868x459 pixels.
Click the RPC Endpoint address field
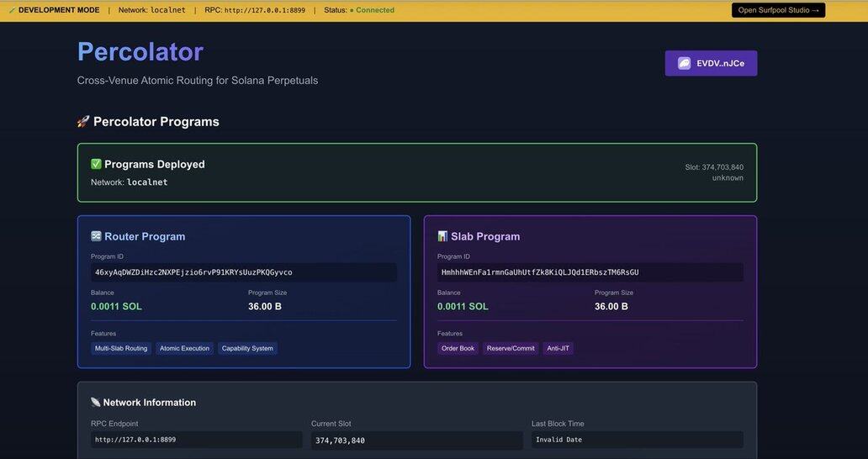click(x=196, y=440)
